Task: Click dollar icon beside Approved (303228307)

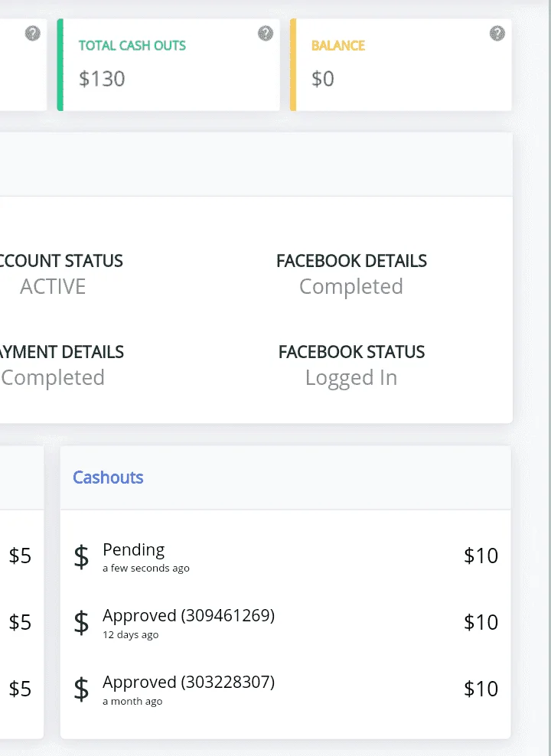Action: pyautogui.click(x=81, y=689)
